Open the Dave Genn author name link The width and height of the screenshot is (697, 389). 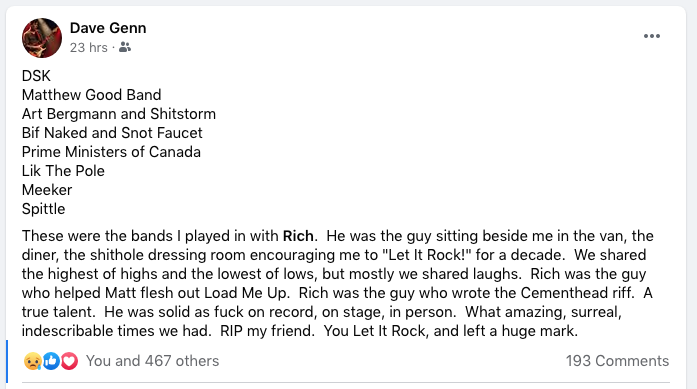(108, 28)
